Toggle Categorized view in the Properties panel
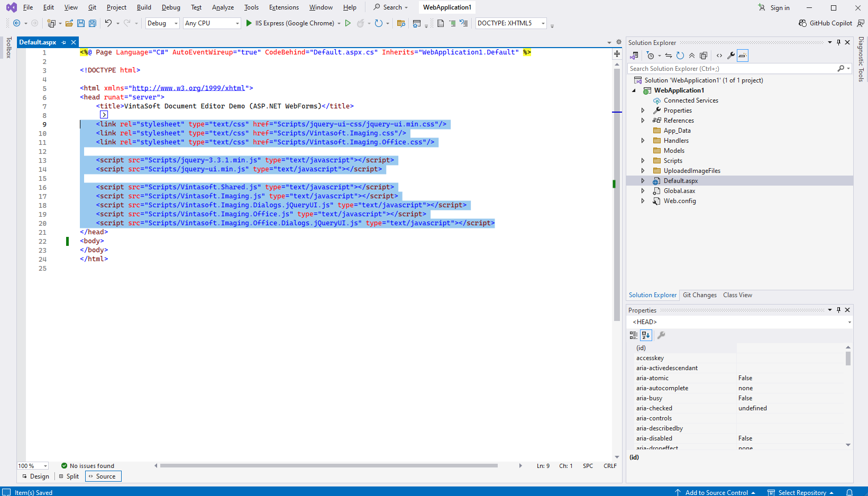Viewport: 868px width, 496px height. point(634,335)
